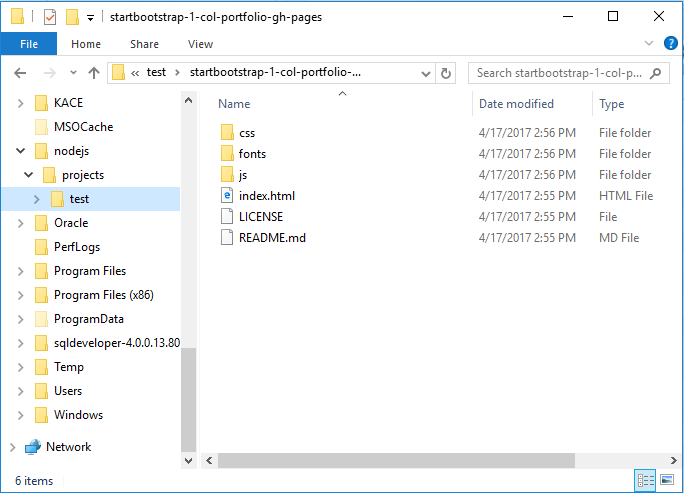This screenshot has width=684, height=493.
Task: Switch to Large icons view in status bar
Action: pos(668,481)
